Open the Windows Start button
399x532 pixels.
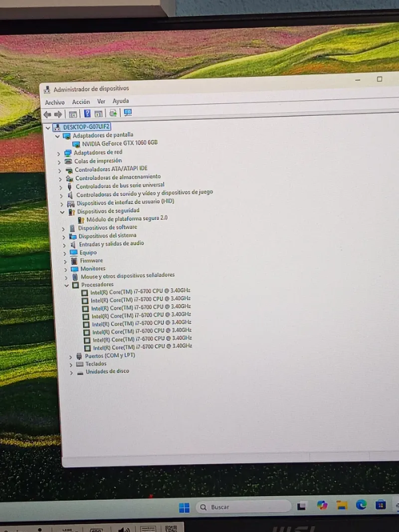tap(184, 508)
